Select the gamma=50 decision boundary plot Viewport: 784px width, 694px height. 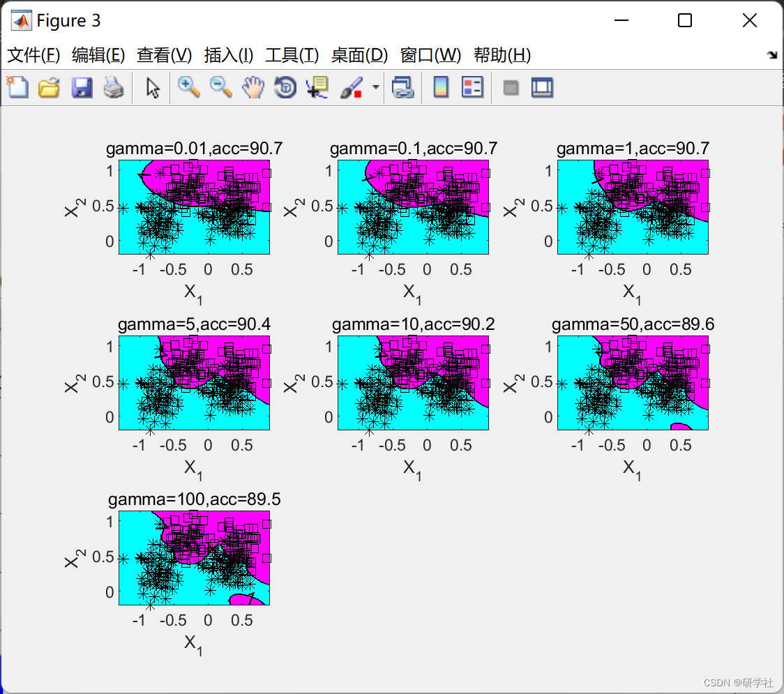(x=633, y=383)
